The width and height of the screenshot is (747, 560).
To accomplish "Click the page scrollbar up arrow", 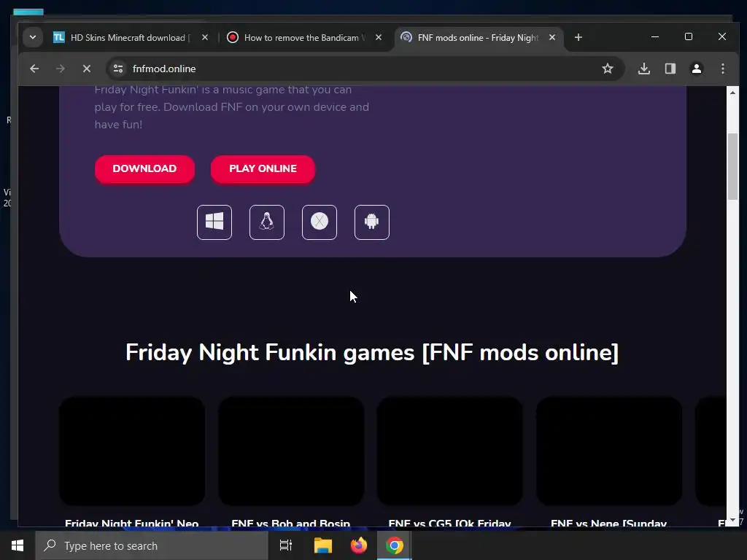I will tap(732, 93).
